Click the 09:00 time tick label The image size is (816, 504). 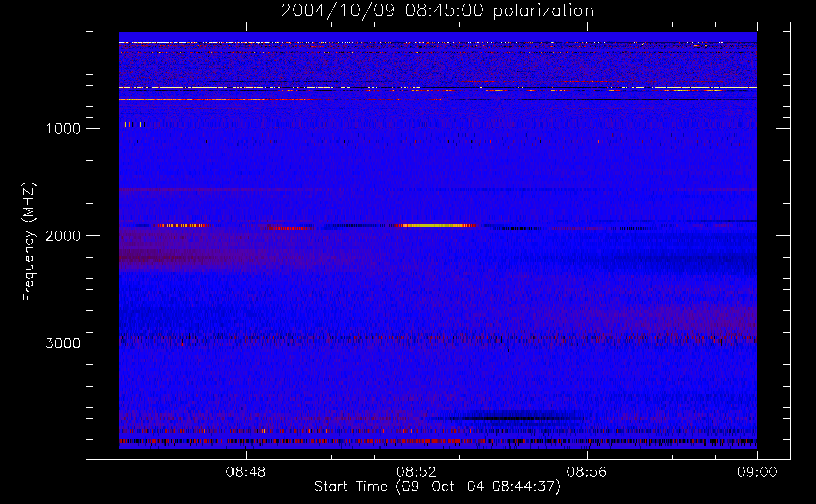coord(757,472)
